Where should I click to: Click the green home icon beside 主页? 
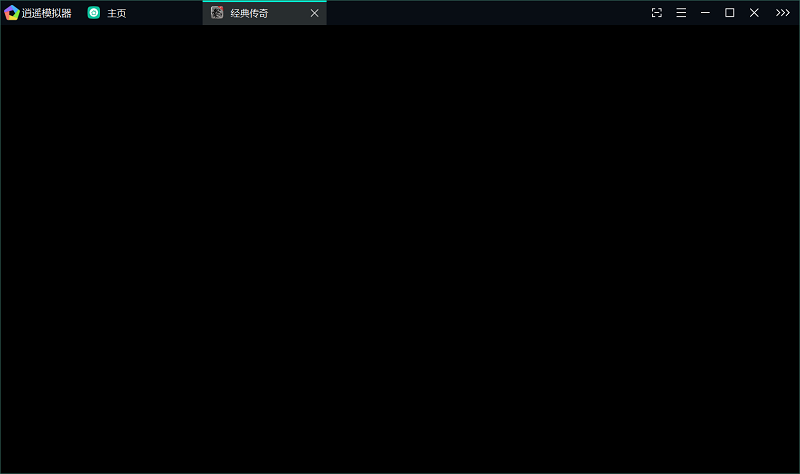click(x=94, y=13)
